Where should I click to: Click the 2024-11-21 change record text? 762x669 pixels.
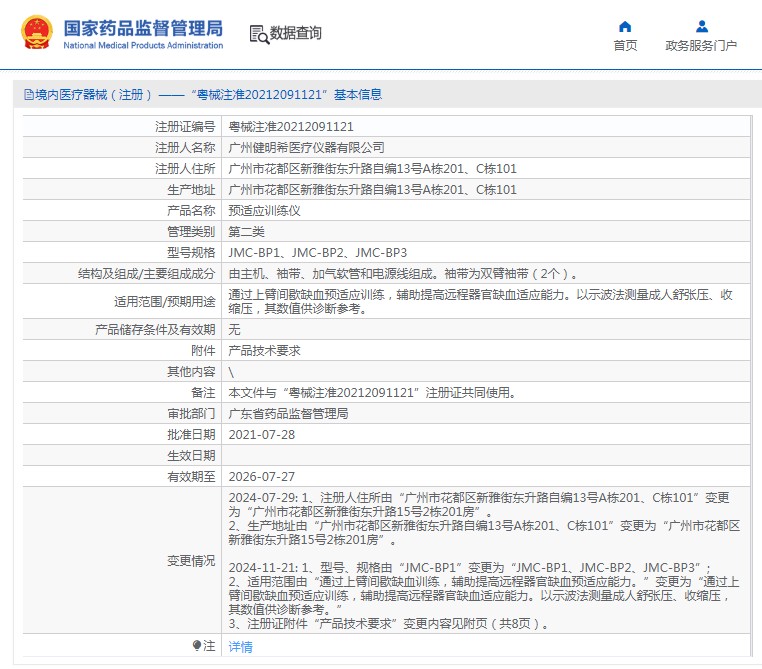tap(484, 596)
